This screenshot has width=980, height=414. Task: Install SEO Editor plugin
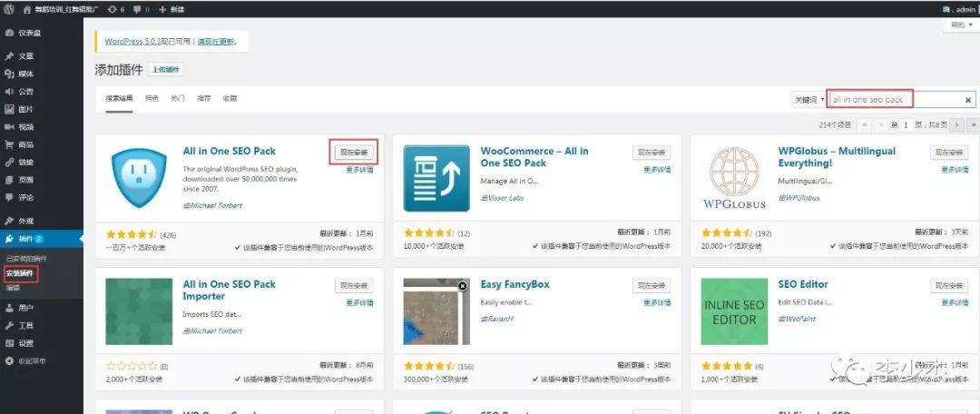[949, 285]
